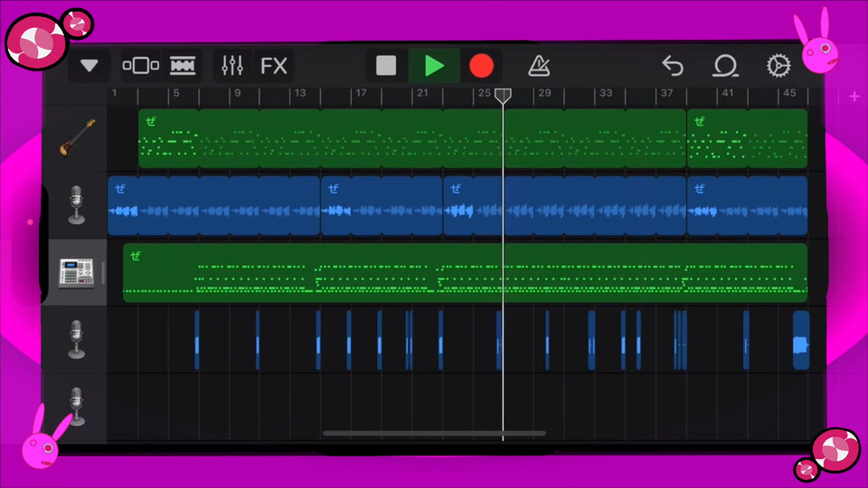Viewport: 868px width, 488px height.
Task: Select the small audio clip near bar 6 on fourth track
Action: (x=197, y=340)
